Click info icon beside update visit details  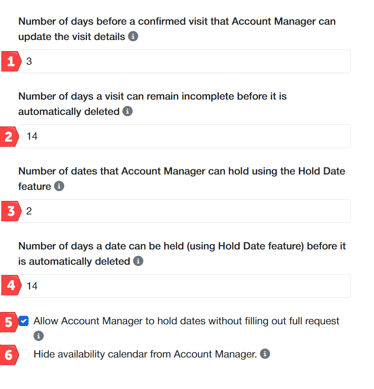(133, 36)
